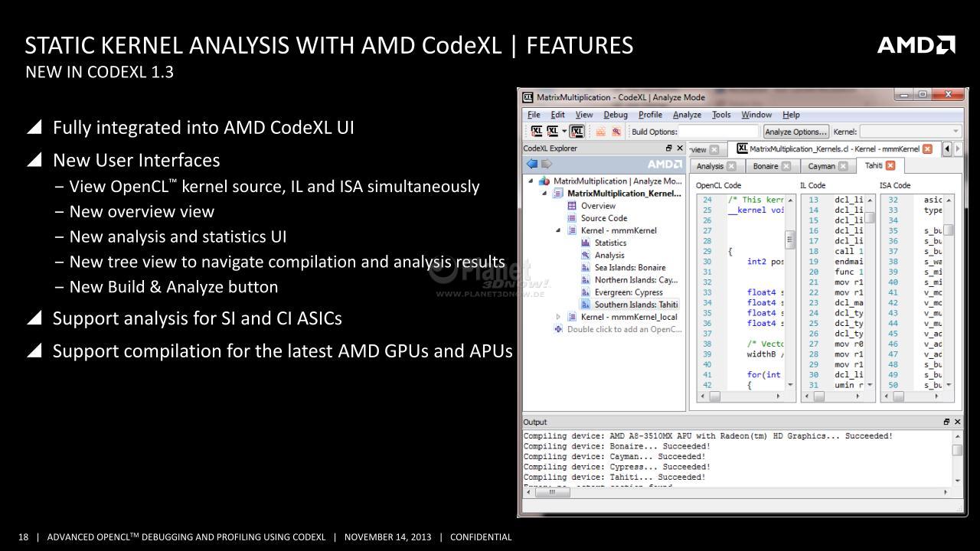Click the Output panel vertical scrollbar thumb

957,450
